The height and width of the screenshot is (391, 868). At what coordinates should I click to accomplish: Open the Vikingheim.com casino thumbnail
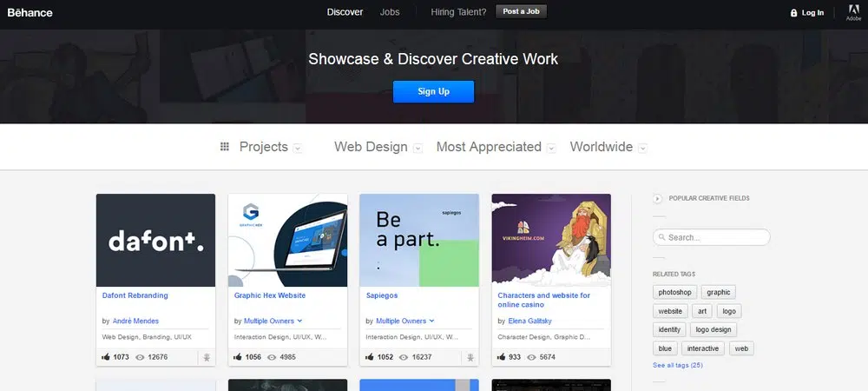(x=551, y=240)
